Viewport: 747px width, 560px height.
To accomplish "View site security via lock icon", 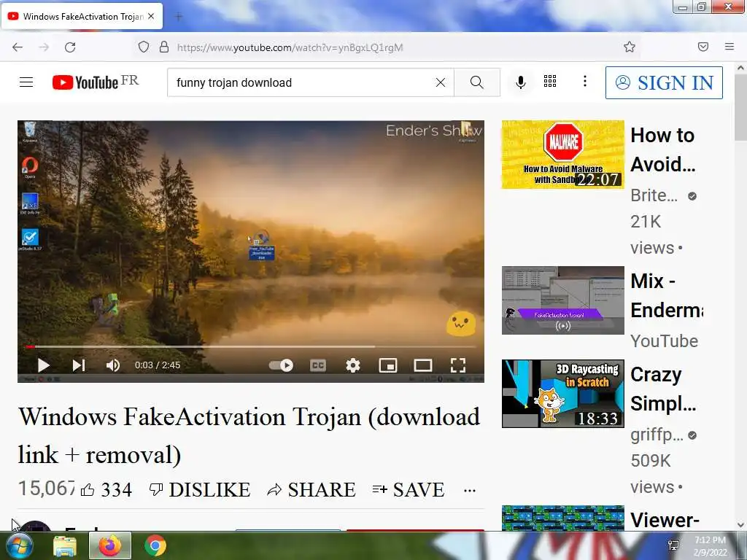I will pos(164,47).
